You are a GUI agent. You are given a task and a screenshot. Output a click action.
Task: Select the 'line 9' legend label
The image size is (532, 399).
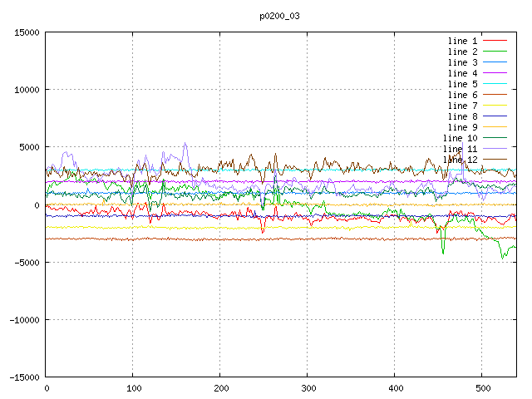coord(462,127)
